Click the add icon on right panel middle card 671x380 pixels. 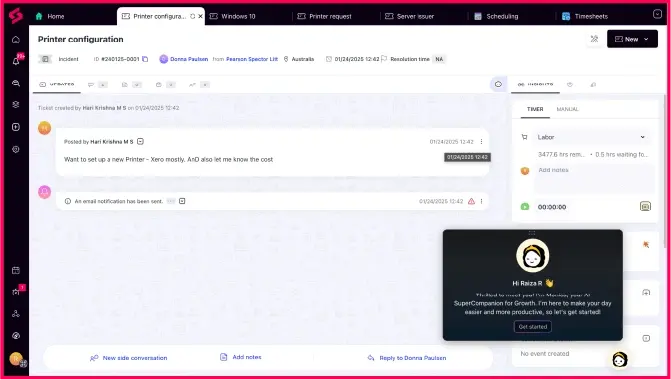click(x=646, y=292)
